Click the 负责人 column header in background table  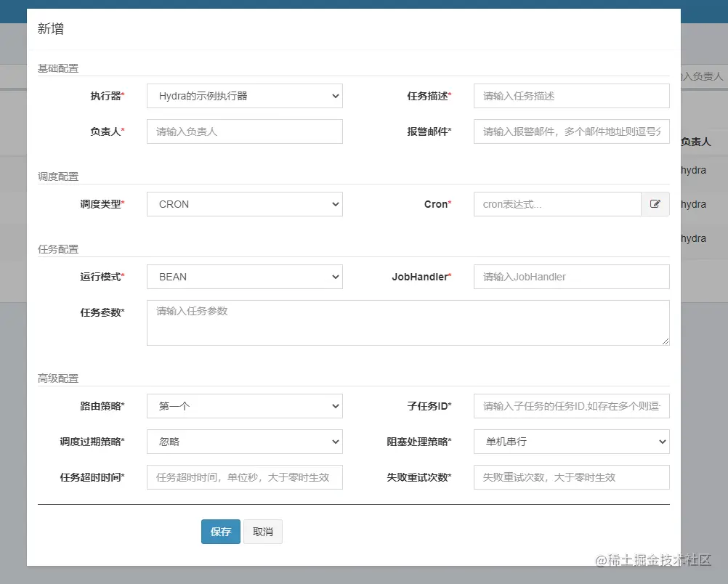pos(696,142)
